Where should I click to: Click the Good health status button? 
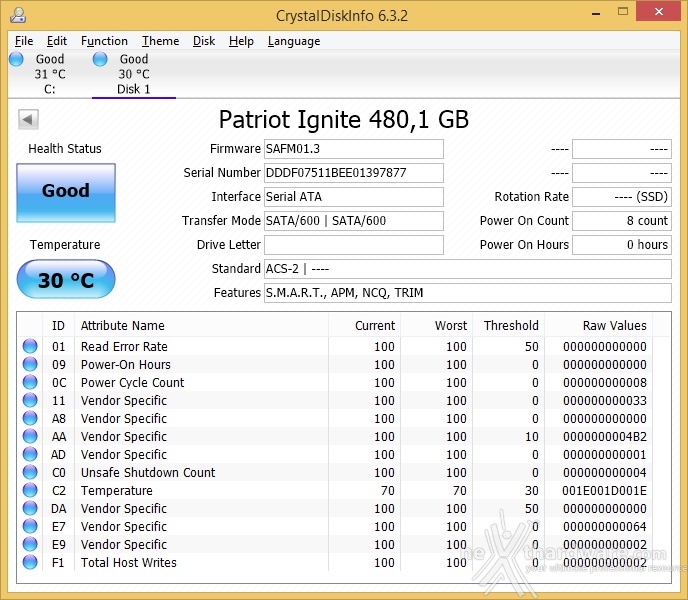[66, 193]
